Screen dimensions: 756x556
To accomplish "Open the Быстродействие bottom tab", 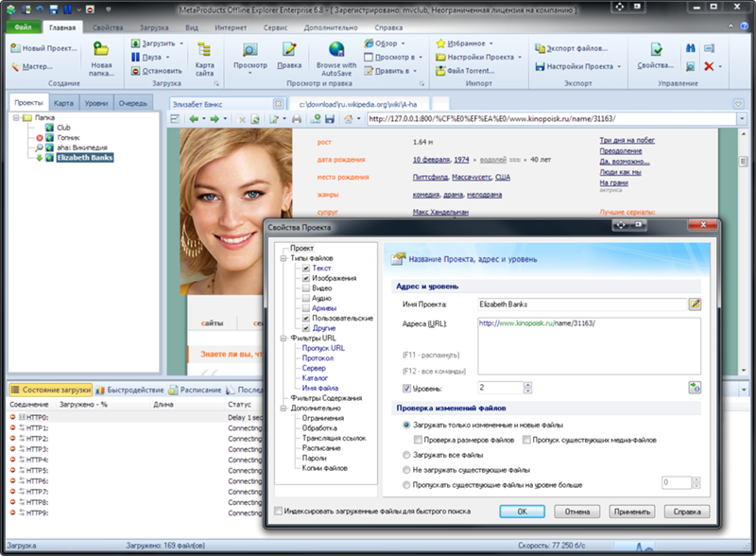I will tap(129, 390).
